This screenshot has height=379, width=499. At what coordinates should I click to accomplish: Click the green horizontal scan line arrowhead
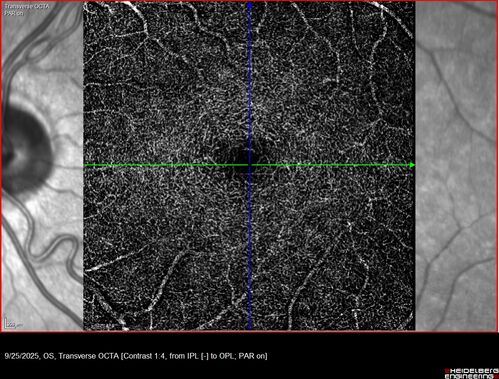pyautogui.click(x=412, y=165)
